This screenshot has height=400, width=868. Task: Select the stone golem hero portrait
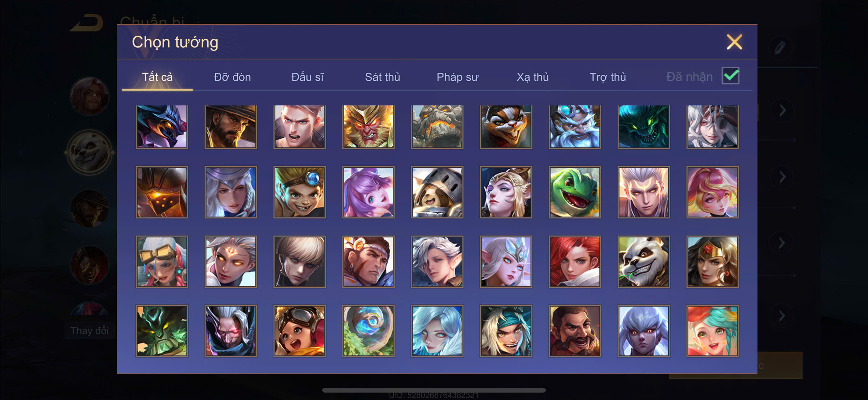click(x=437, y=127)
